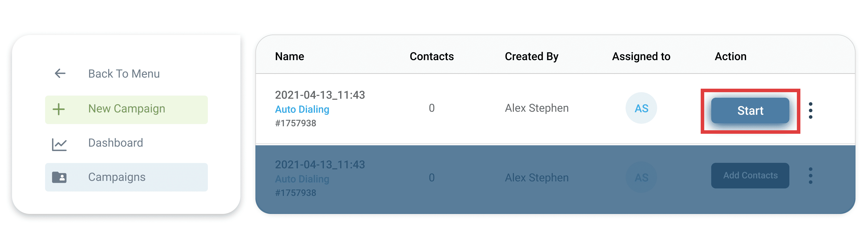Click the AS avatar in the first row
868x248 pixels.
641,108
